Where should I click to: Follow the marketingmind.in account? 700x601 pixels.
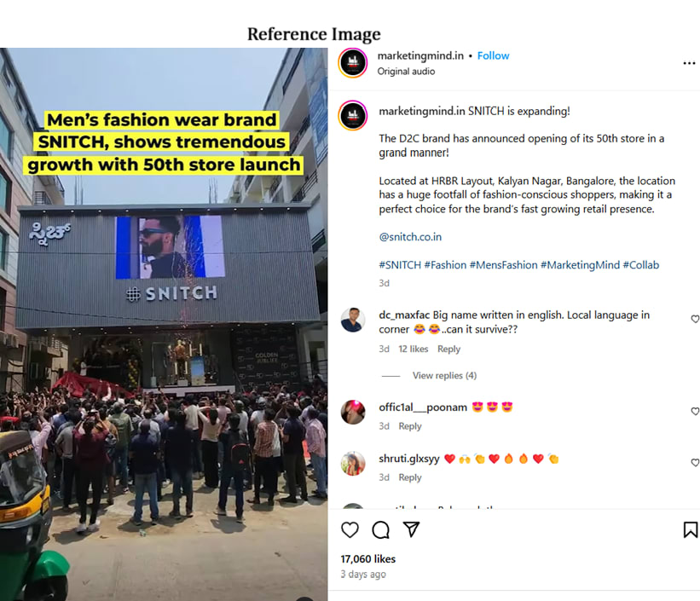tap(493, 56)
